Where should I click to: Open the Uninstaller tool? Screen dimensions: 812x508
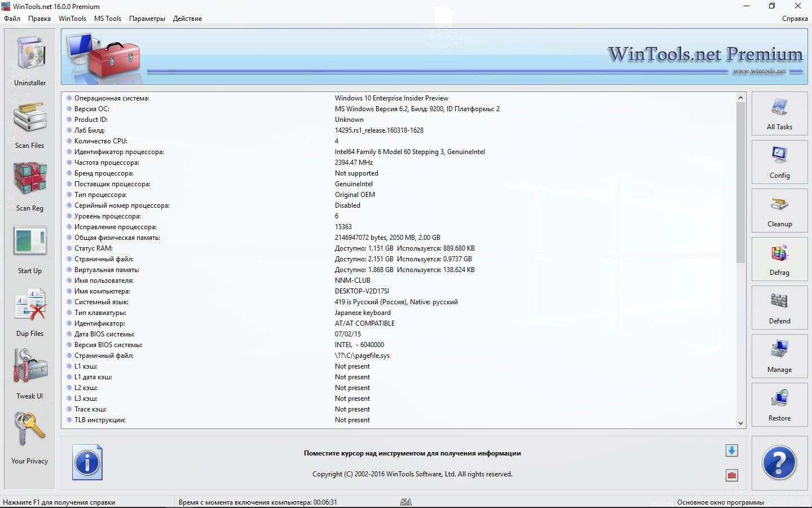coord(30,60)
